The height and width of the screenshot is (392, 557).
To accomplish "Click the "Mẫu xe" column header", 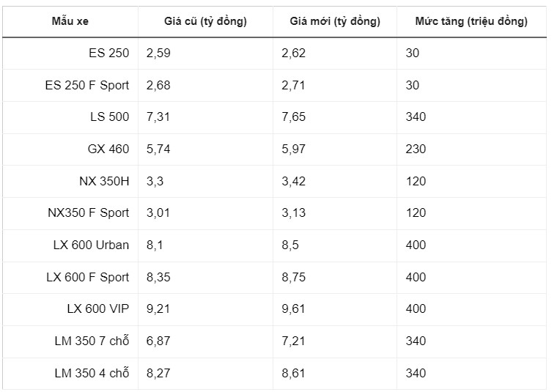I will [70, 21].
